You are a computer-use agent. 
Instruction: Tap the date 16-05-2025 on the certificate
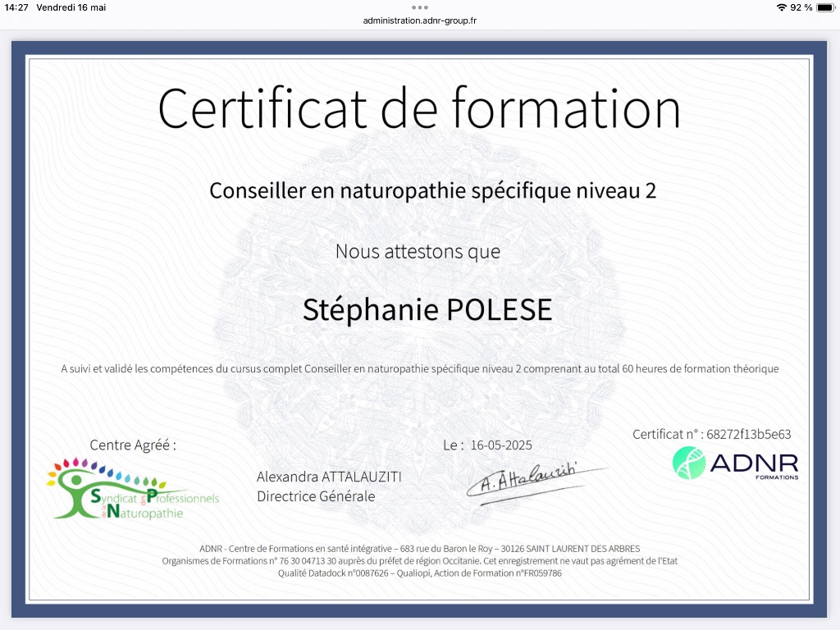pos(500,445)
